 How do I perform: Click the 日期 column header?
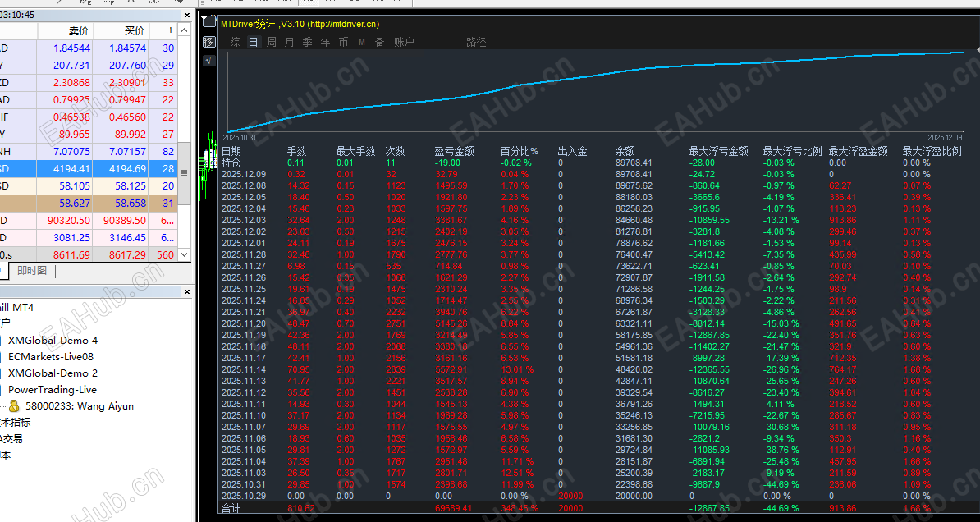(231, 151)
